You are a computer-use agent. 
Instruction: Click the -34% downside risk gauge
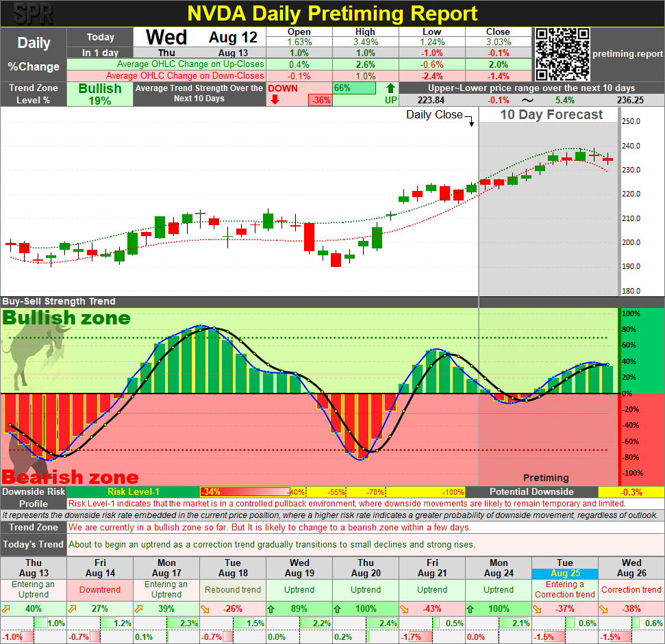[x=246, y=492]
